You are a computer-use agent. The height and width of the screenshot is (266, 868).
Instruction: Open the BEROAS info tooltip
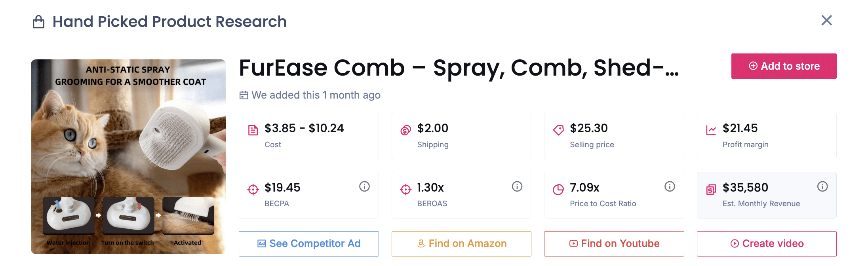tap(517, 186)
